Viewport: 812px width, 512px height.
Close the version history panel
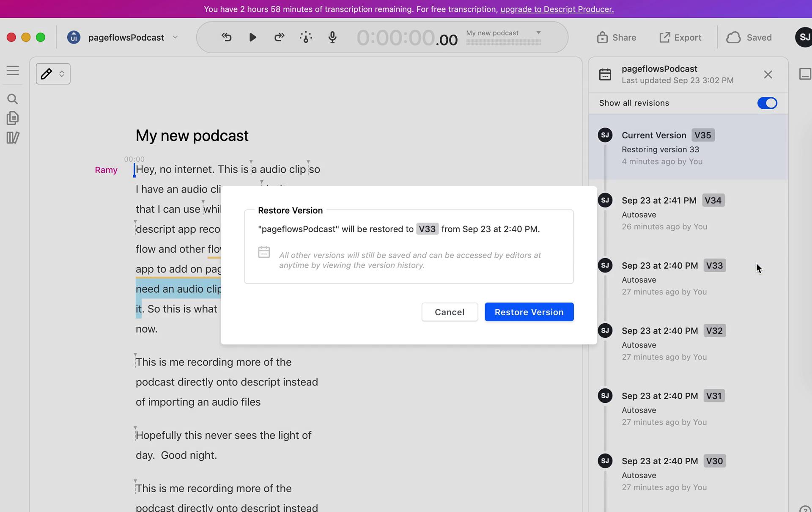coord(768,74)
